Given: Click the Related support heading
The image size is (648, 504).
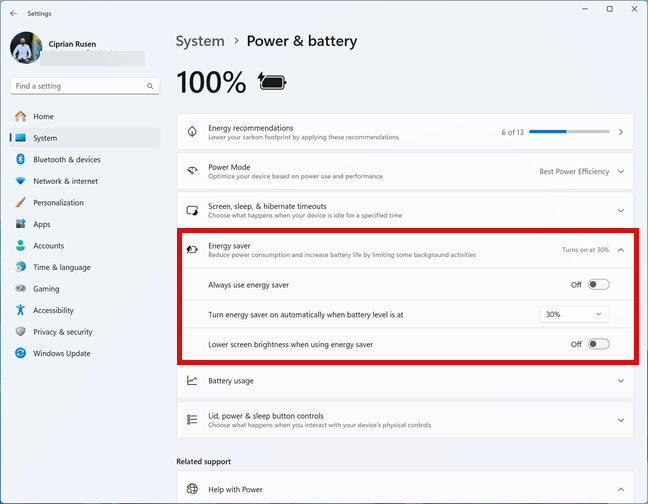Looking at the screenshot, I should pyautogui.click(x=204, y=461).
